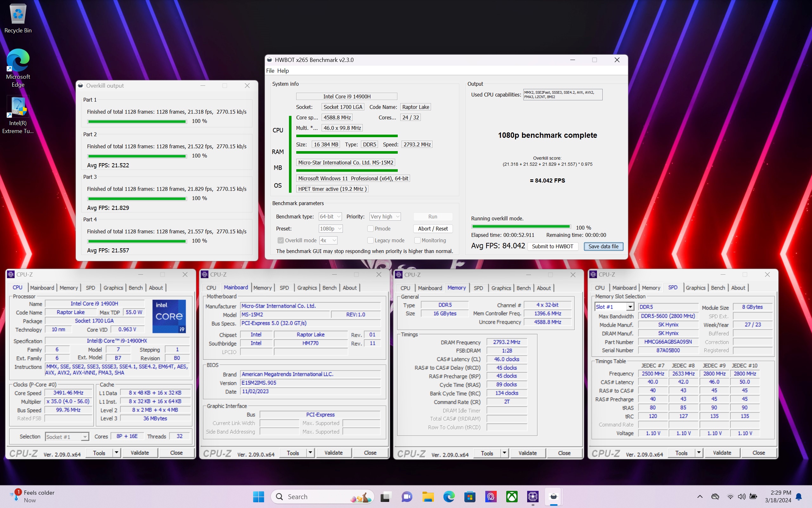
Task: Click Save data file button
Action: pyautogui.click(x=603, y=247)
